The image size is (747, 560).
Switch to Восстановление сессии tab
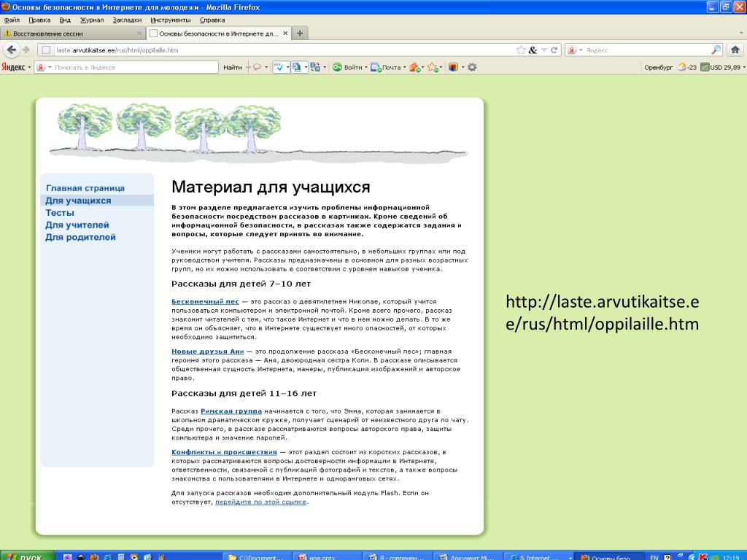tap(72, 34)
